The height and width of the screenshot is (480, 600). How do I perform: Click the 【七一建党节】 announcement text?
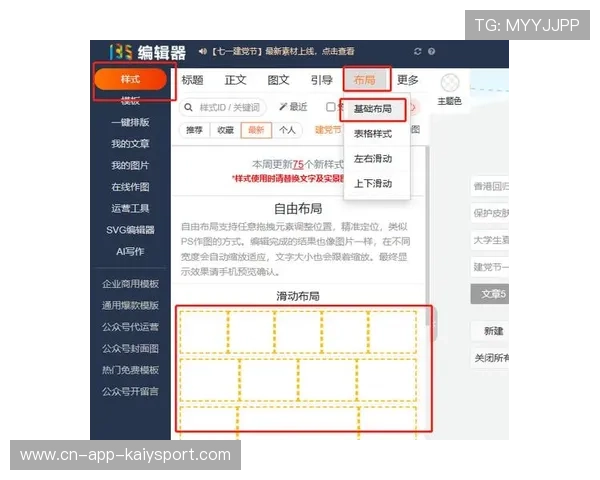click(283, 51)
